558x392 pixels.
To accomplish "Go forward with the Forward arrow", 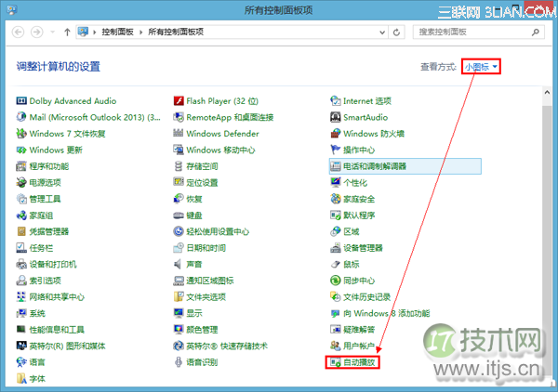I will click(36, 32).
